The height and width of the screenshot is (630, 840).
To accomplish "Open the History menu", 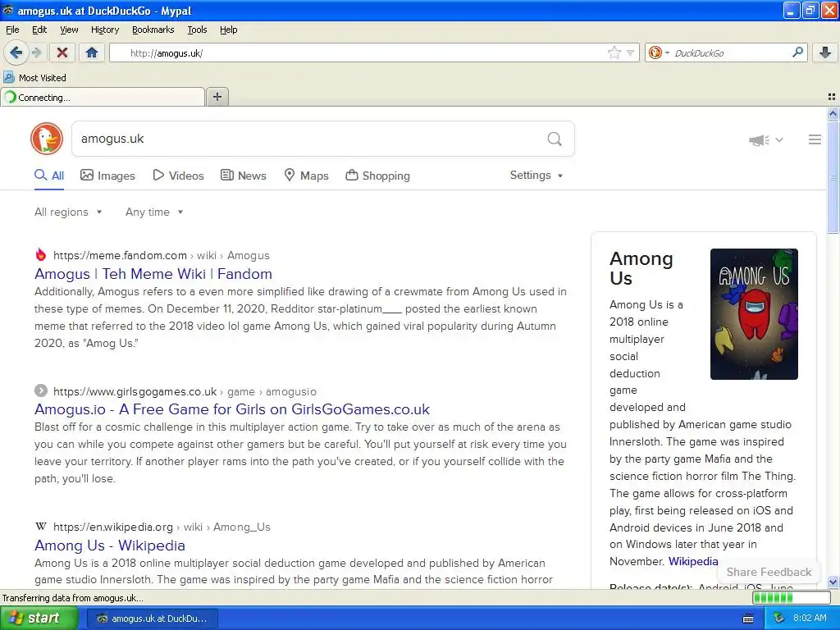I will pos(104,30).
